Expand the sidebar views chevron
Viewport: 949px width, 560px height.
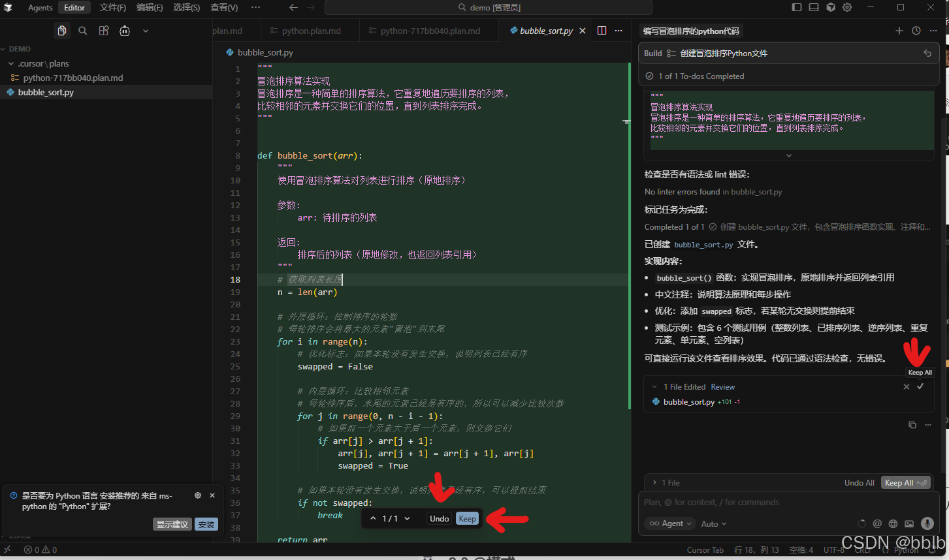pos(146,31)
